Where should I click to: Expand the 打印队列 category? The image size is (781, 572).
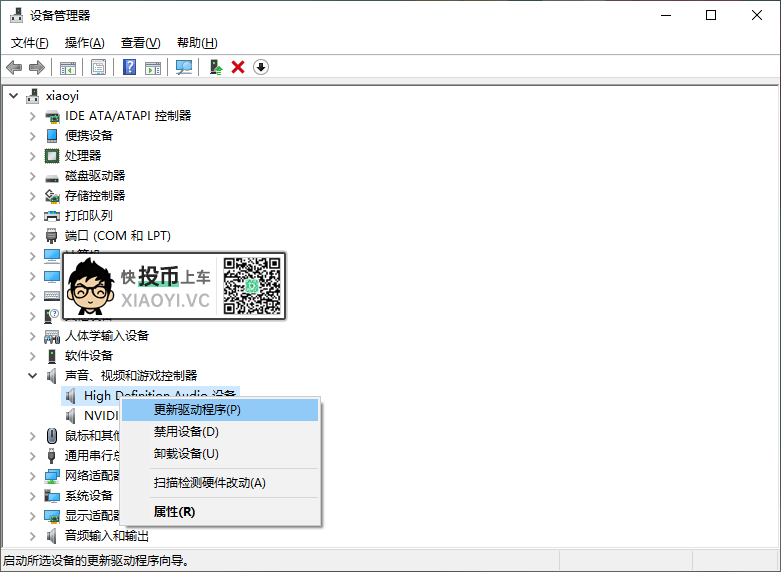(32, 216)
